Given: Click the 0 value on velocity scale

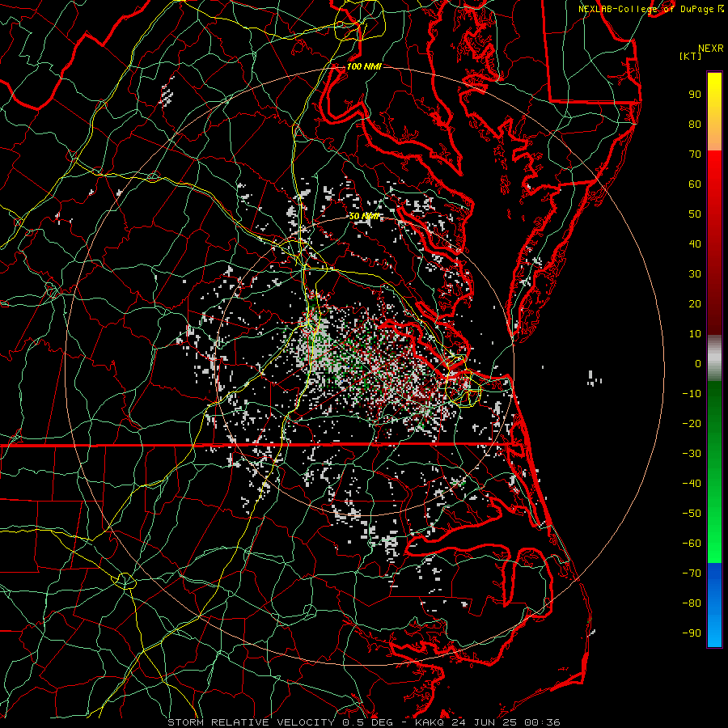Looking at the screenshot, I should point(698,364).
